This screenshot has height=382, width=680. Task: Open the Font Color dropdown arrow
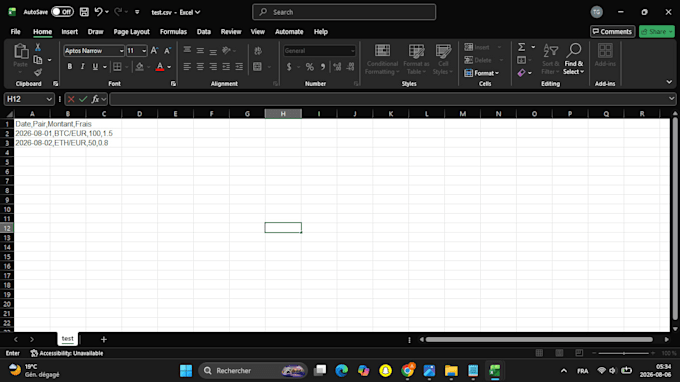(x=169, y=67)
